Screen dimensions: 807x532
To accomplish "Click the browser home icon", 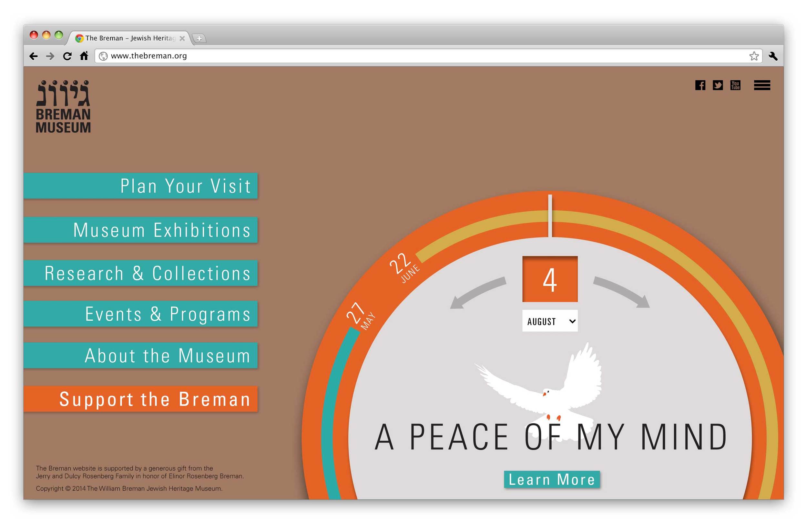I will 84,55.
